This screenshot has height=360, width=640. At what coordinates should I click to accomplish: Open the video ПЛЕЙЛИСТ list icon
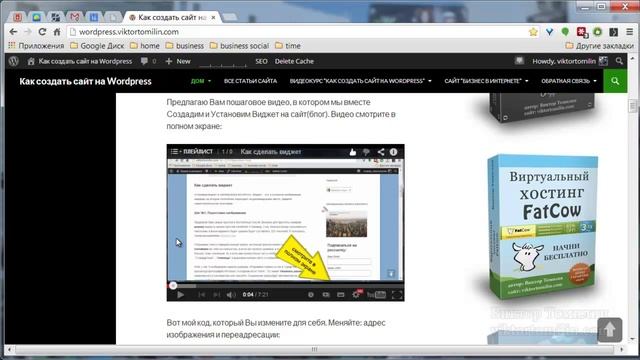pos(192,152)
